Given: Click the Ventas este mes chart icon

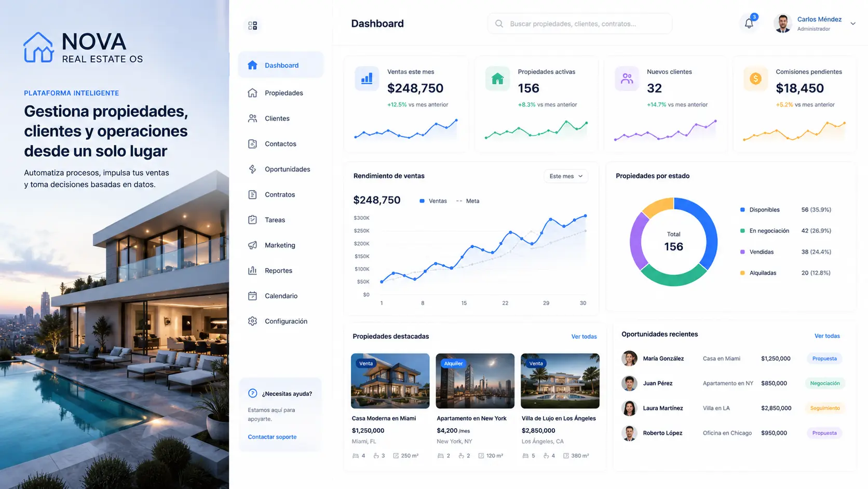Looking at the screenshot, I should click(x=367, y=78).
